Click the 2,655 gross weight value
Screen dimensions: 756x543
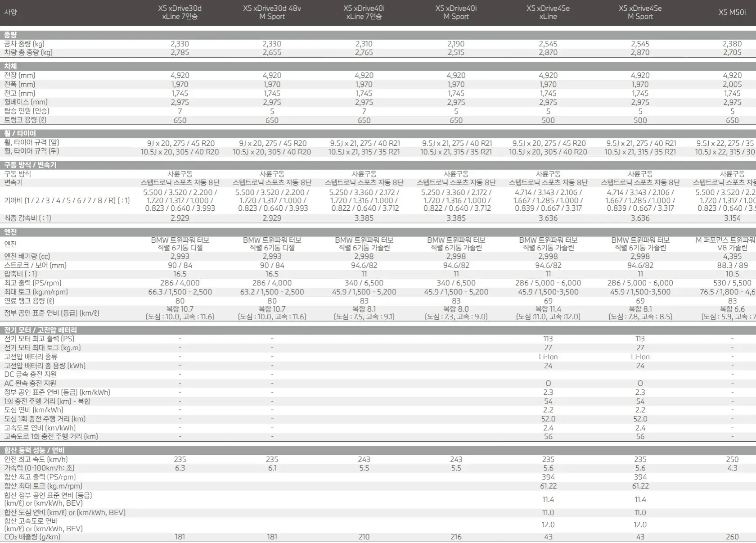tap(272, 52)
